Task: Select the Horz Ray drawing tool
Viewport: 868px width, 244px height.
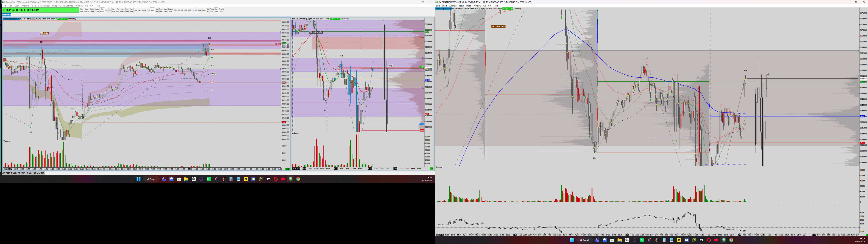Action: click(x=114, y=11)
